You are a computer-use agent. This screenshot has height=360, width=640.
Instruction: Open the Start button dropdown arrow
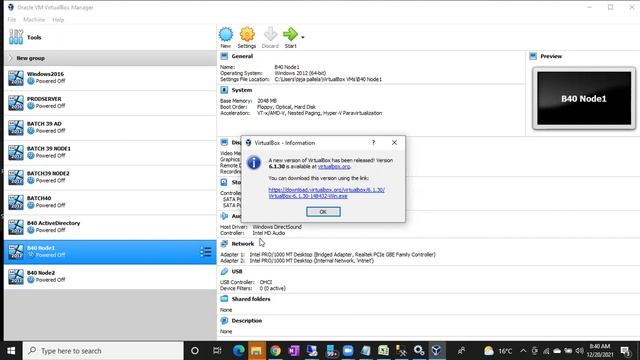coord(303,38)
